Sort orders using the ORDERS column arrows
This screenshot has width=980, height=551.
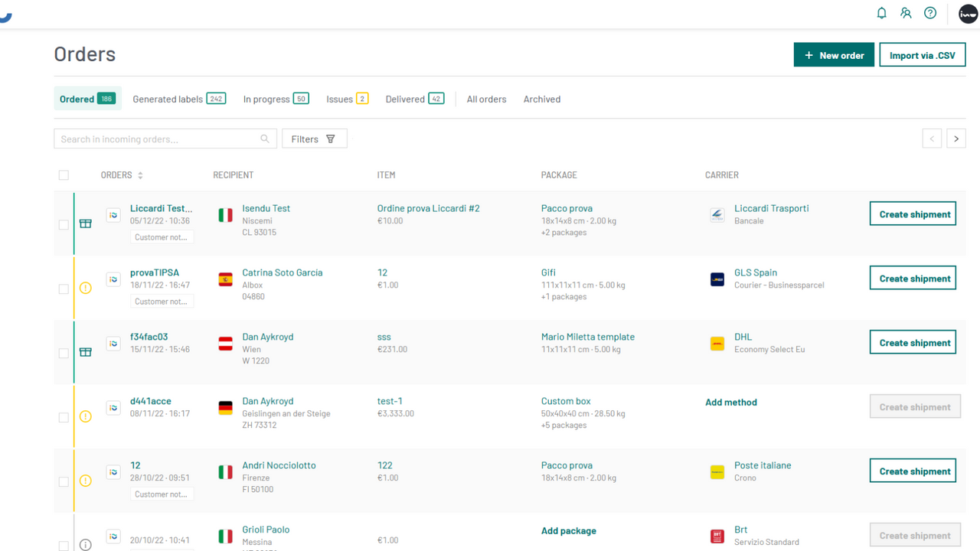click(142, 174)
